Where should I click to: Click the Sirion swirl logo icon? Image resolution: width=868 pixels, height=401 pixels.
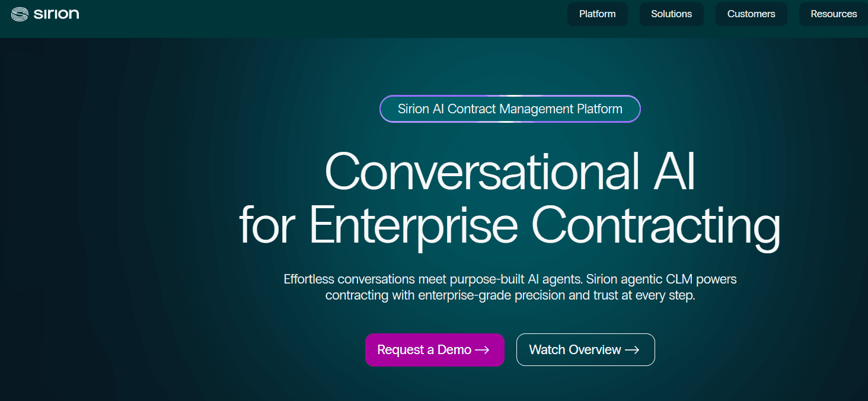coord(20,14)
